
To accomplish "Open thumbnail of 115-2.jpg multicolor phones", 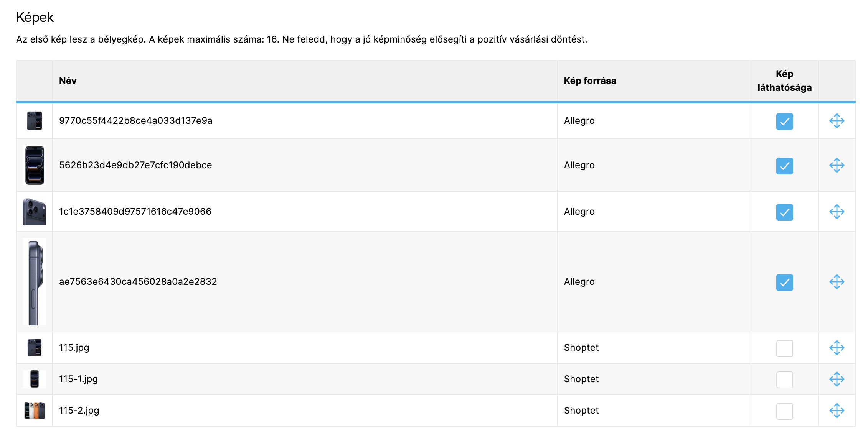I will coord(35,411).
